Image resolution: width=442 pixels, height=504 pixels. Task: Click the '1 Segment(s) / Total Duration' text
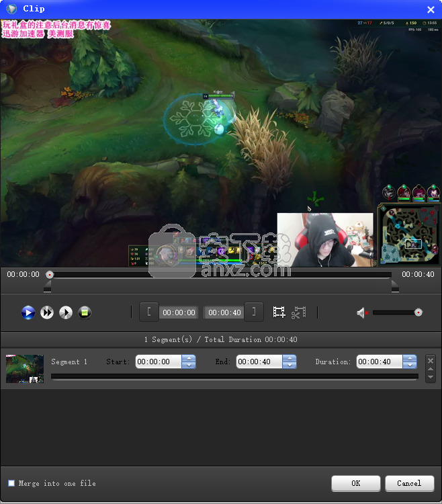(221, 339)
